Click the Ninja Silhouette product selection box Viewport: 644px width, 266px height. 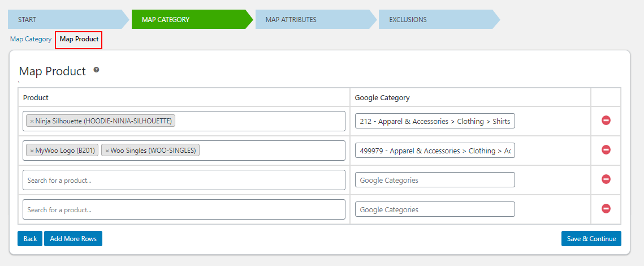point(184,121)
